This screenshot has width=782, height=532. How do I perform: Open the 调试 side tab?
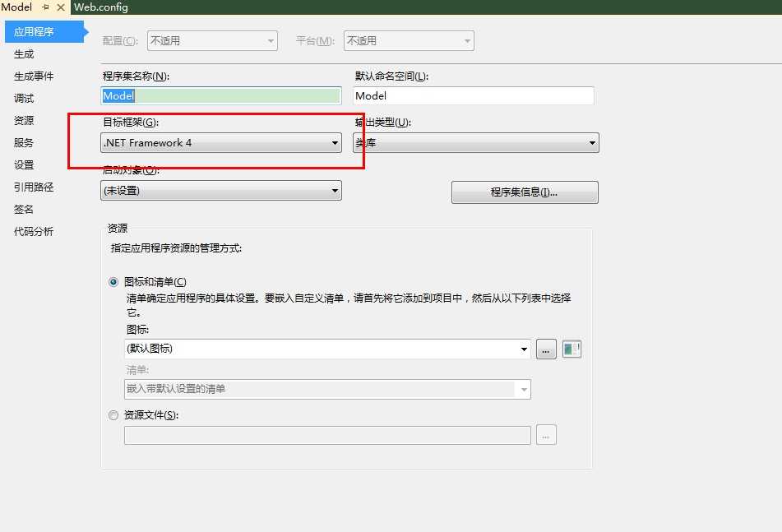point(24,98)
